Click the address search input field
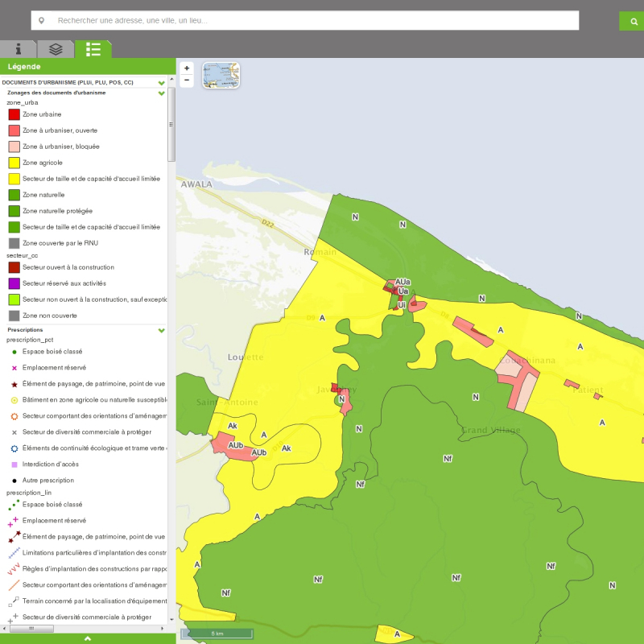Image resolution: width=644 pixels, height=644 pixels. tap(305, 21)
